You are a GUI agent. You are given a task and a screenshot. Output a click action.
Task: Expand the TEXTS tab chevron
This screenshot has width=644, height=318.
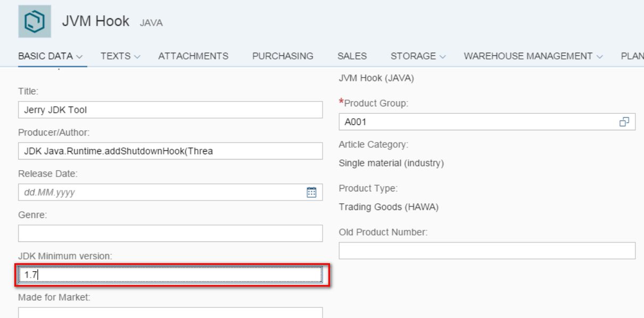[137, 56]
